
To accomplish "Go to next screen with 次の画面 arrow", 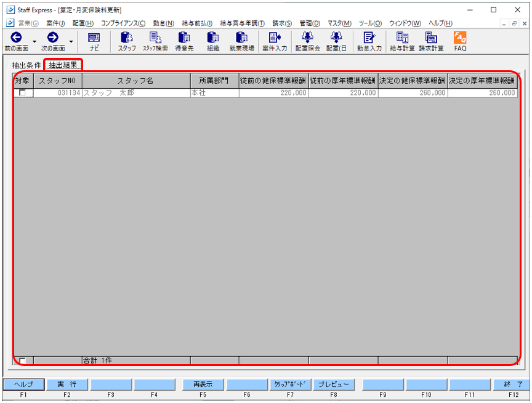I will [52, 41].
